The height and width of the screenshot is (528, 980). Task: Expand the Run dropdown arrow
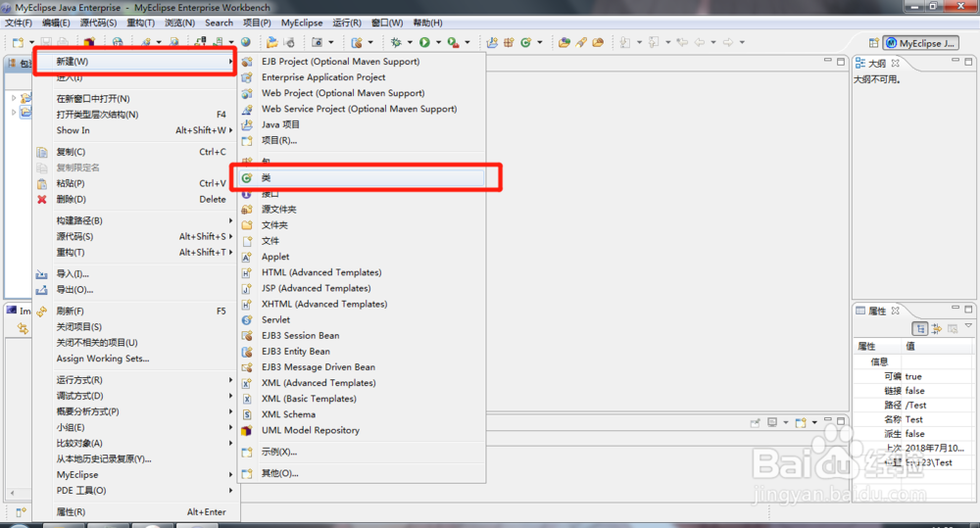tap(438, 42)
